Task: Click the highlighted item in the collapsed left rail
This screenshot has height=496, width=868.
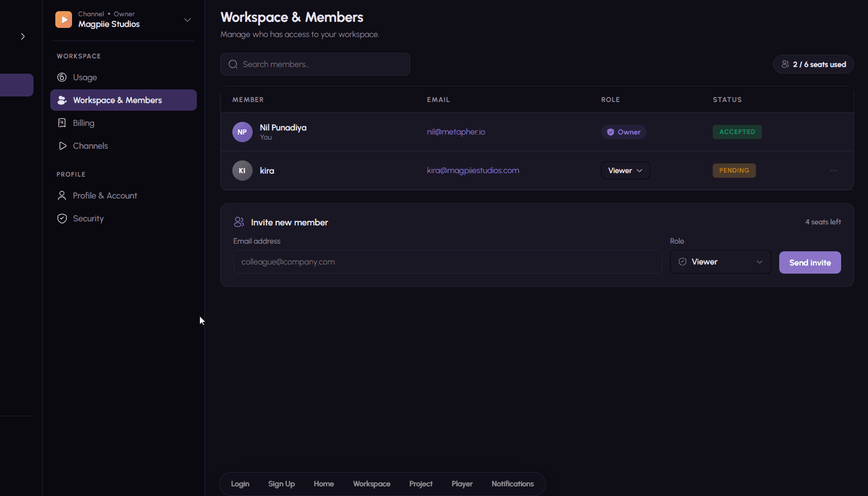Action: pyautogui.click(x=17, y=85)
